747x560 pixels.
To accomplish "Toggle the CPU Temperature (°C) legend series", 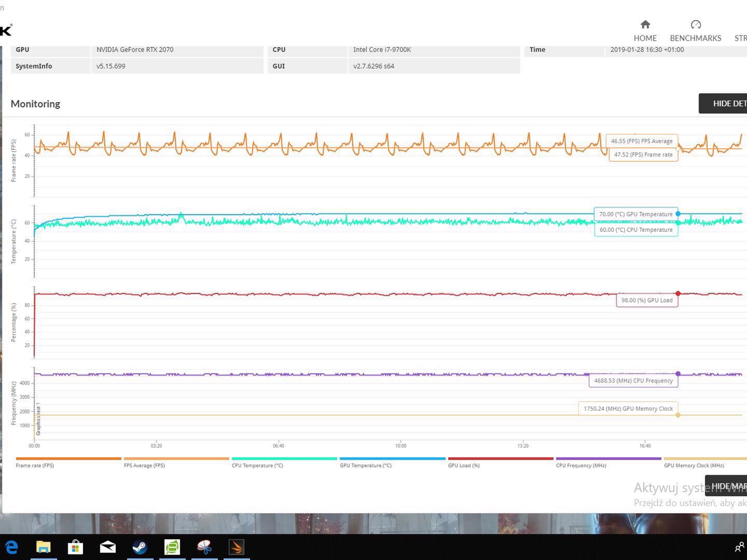I will (284, 463).
